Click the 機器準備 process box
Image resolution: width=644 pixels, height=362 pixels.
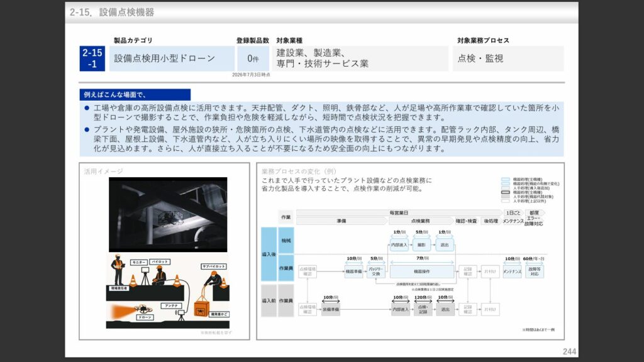pyautogui.click(x=353, y=271)
